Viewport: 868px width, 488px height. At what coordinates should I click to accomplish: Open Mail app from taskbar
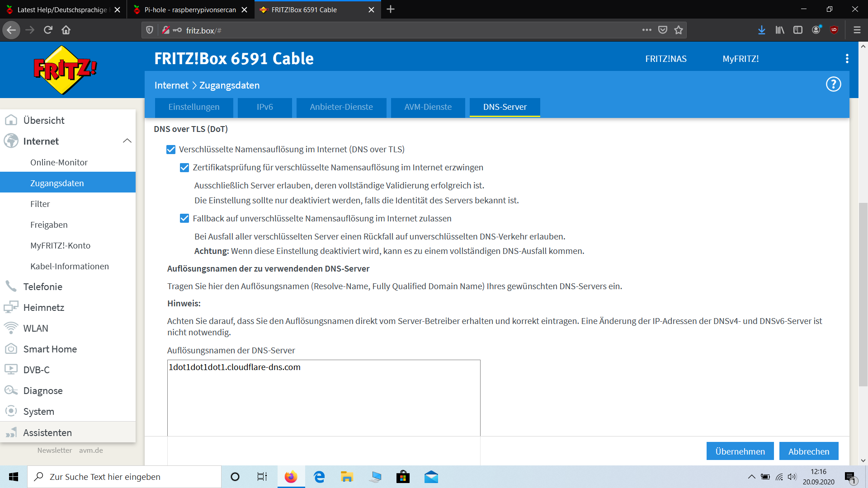tap(431, 477)
